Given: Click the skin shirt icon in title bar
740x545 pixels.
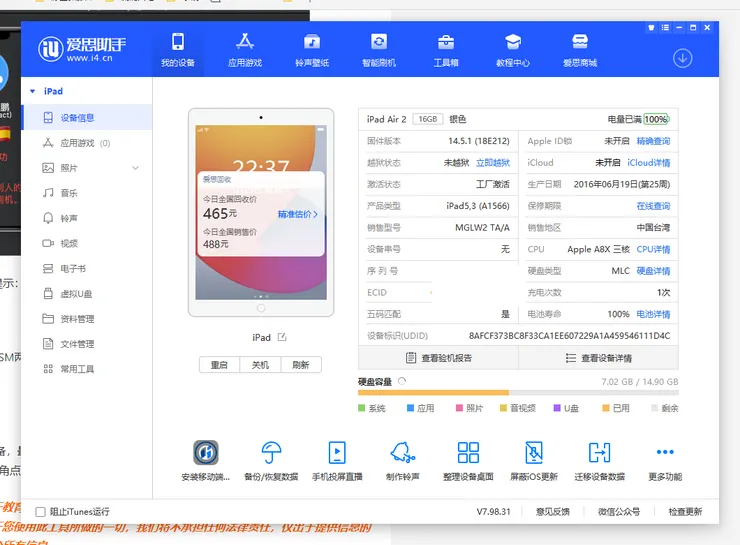Looking at the screenshot, I should click(x=651, y=28).
